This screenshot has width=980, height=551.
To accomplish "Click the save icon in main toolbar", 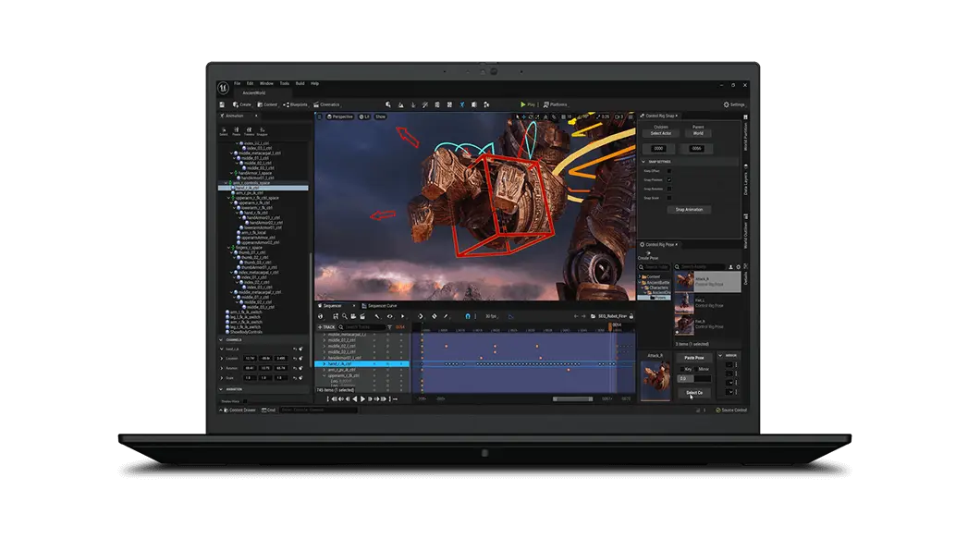I will pyautogui.click(x=223, y=104).
